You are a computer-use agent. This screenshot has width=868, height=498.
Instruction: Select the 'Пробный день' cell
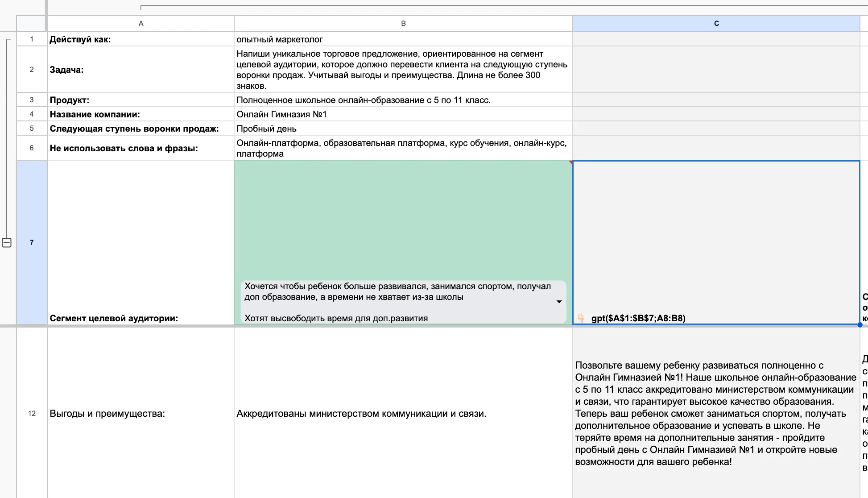(403, 129)
